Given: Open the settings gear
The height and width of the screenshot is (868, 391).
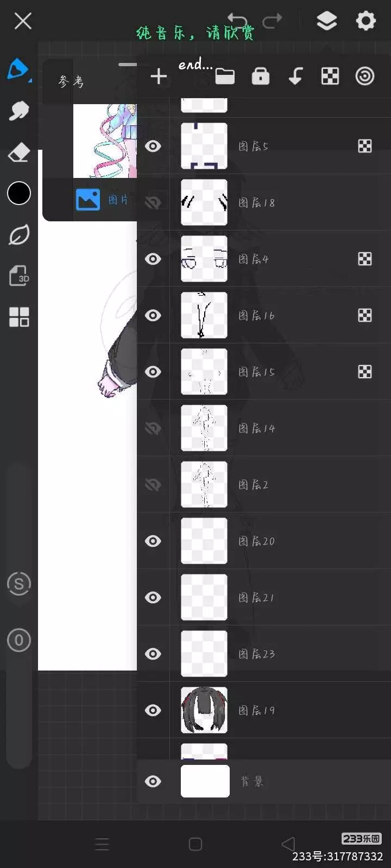Looking at the screenshot, I should tap(365, 21).
